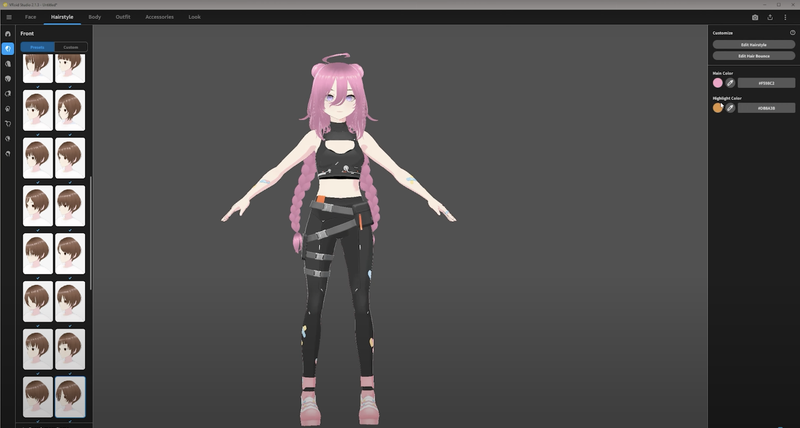Switch to the Face tab
Screen dimensions: 800x428
pos(31,17)
